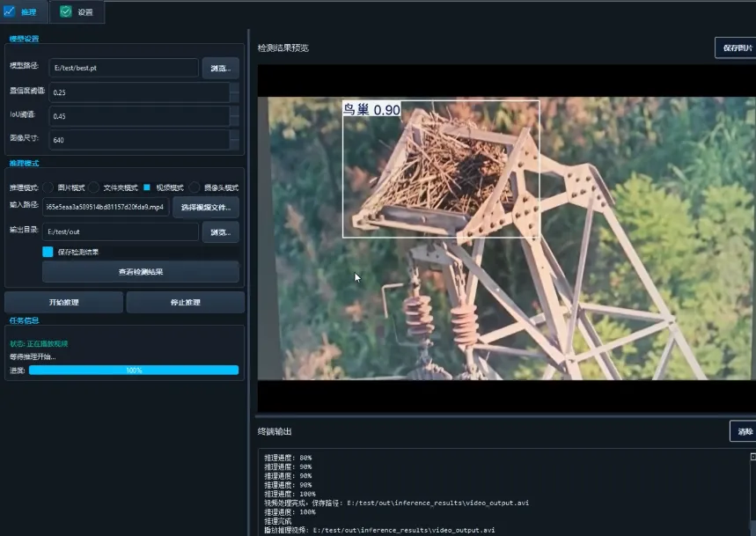Click the 状态: 正在播放视频 status text
The width and height of the screenshot is (756, 536).
(x=39, y=343)
